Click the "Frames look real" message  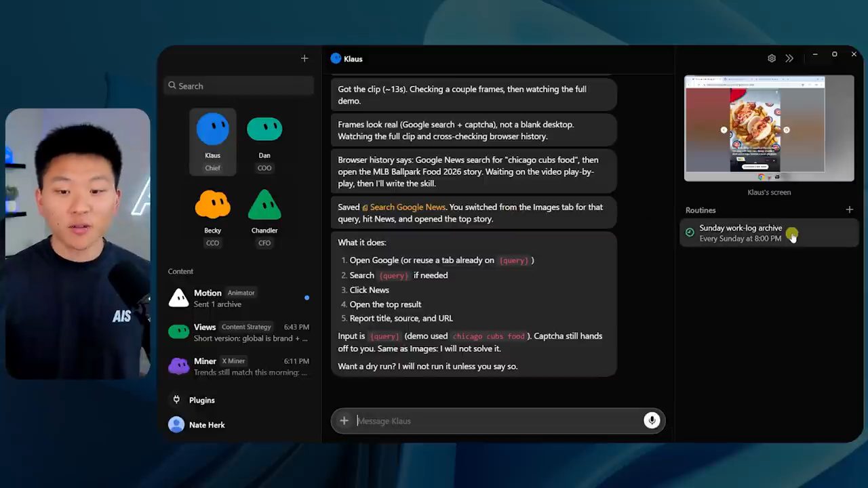click(x=473, y=130)
